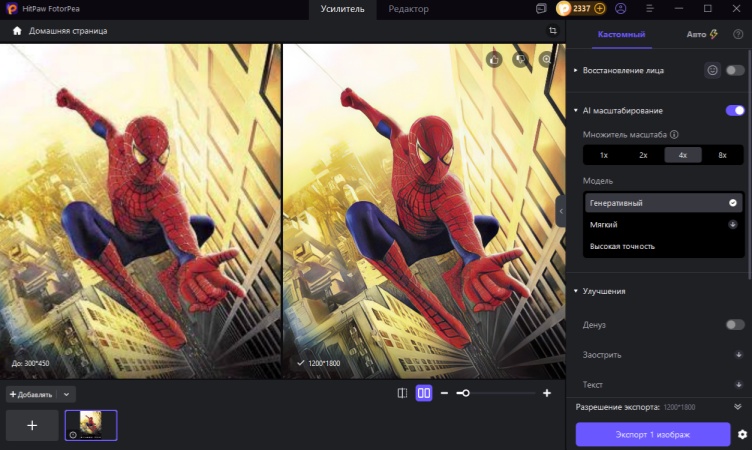Expand the Восстановление лица section
Screen dimensions: 752x450
click(x=576, y=71)
